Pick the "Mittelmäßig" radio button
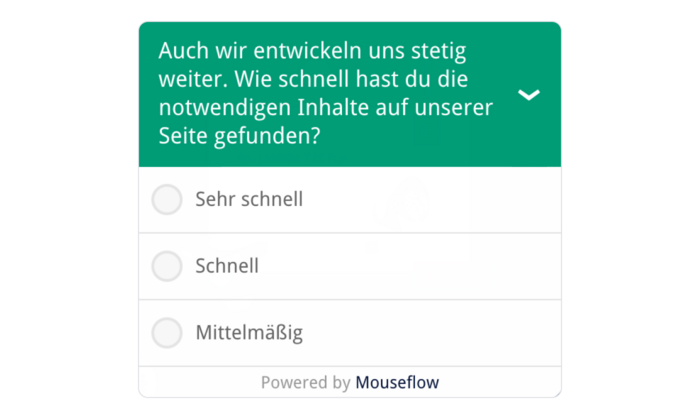 167,332
